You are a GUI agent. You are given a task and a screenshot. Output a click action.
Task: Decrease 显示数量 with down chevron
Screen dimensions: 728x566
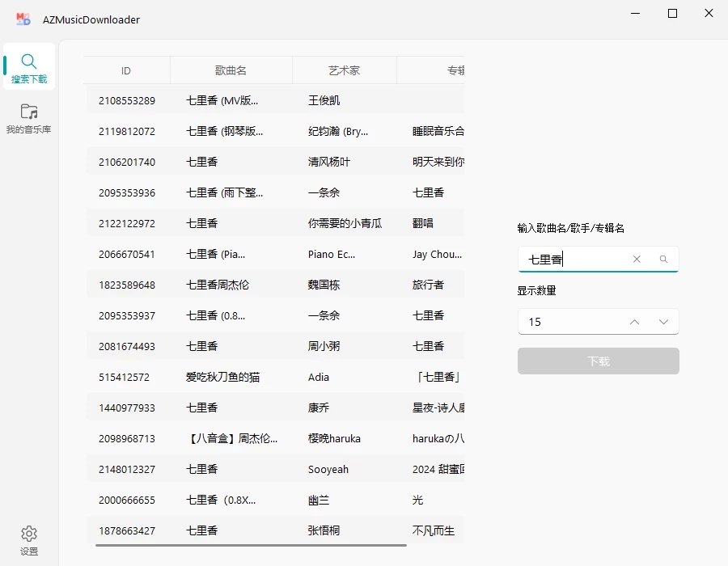(x=663, y=322)
